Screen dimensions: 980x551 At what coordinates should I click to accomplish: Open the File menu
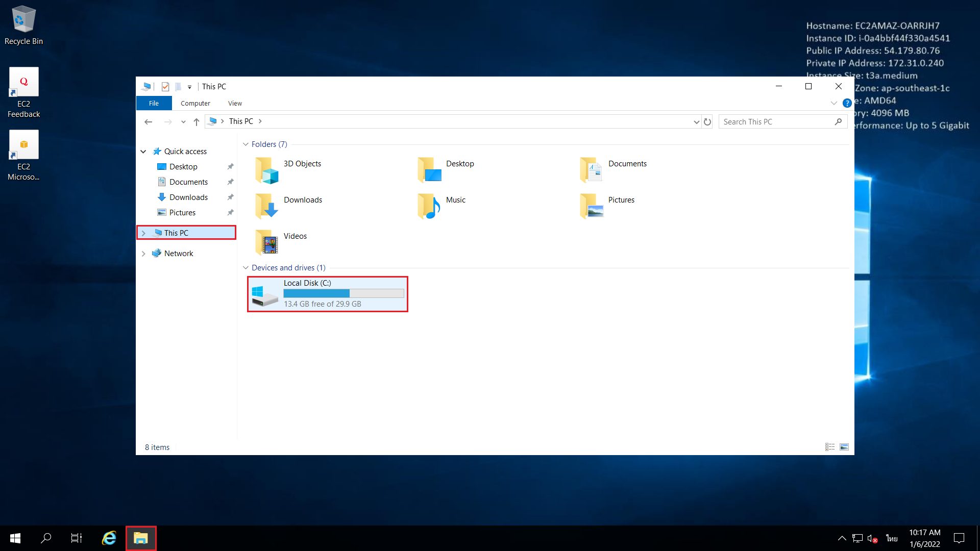click(x=154, y=103)
